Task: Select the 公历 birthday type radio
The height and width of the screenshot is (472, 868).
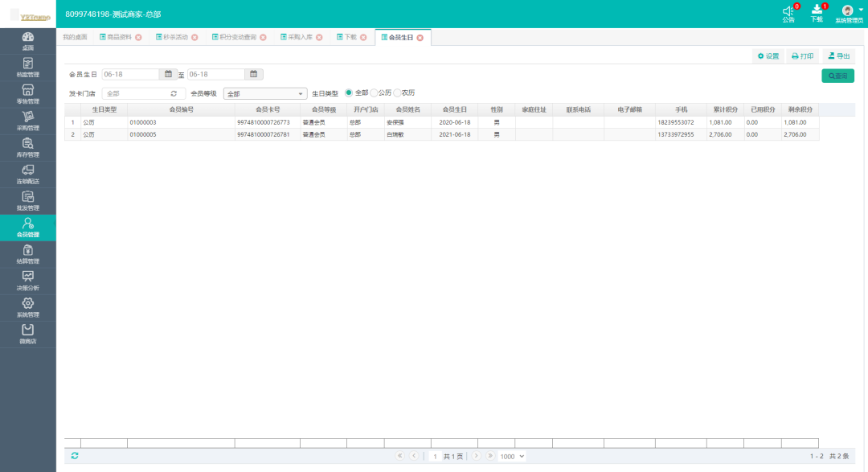Action: [374, 93]
